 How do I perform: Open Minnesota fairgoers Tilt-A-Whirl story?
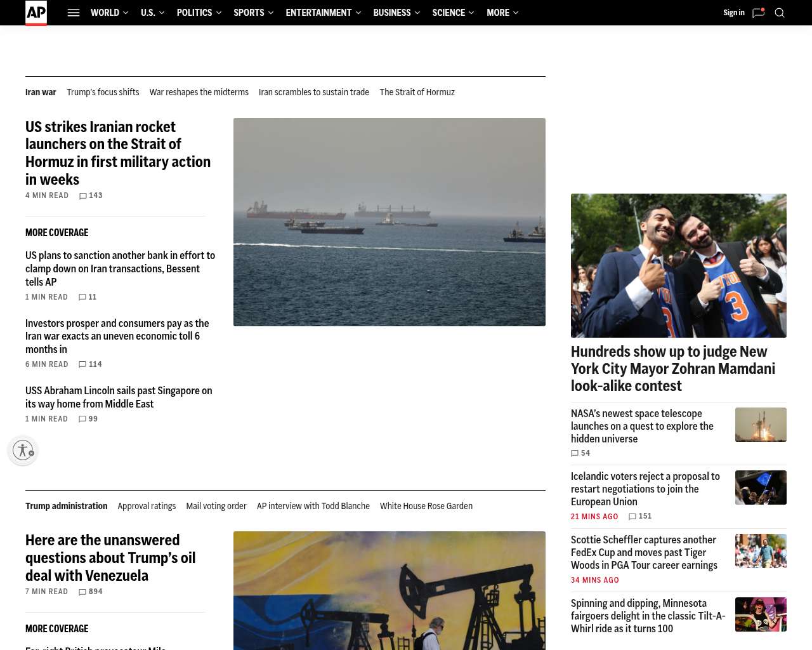(x=648, y=616)
